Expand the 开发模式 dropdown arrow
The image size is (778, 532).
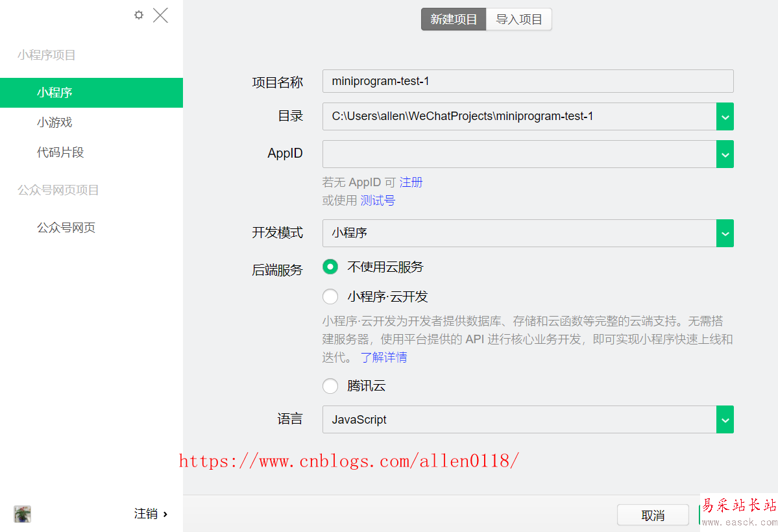[725, 234]
